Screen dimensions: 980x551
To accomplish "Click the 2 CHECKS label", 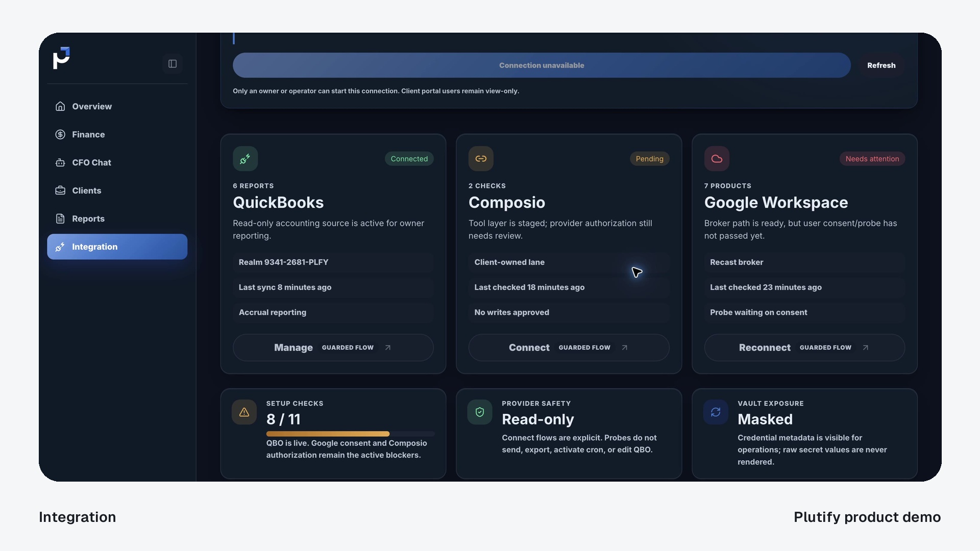I will point(487,186).
